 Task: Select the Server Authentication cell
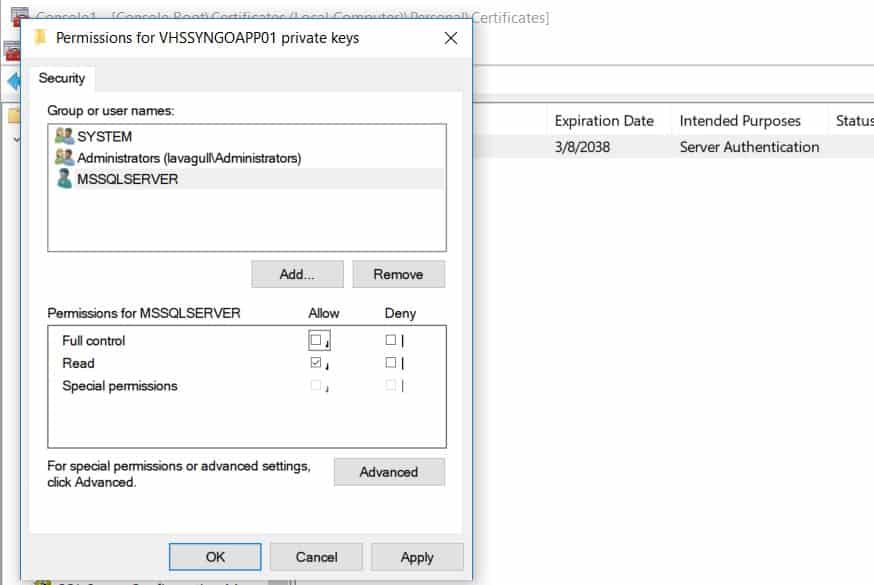pos(749,147)
